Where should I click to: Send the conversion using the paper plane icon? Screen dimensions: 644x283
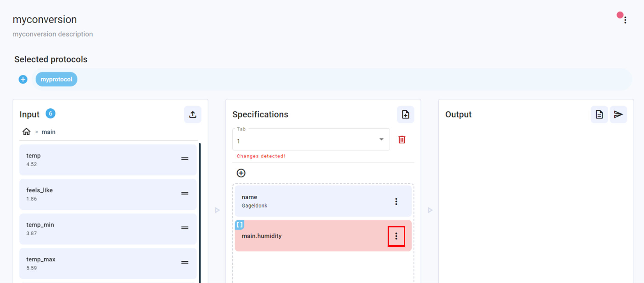618,114
